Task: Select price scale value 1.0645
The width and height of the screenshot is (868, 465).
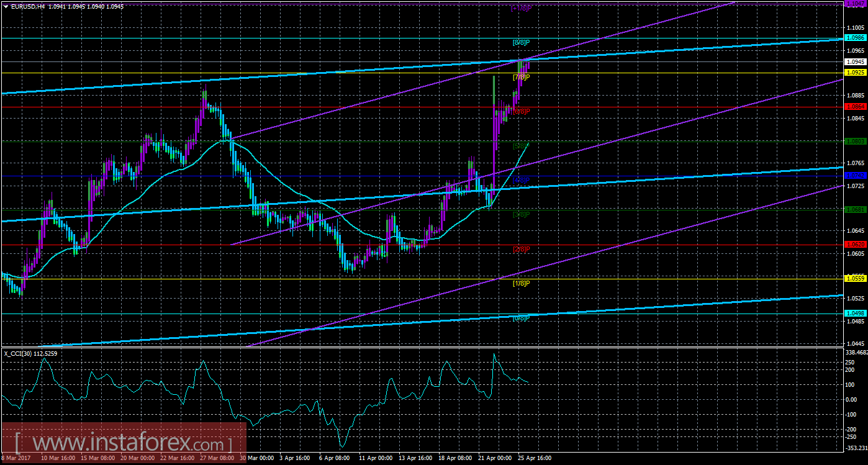Action: 856,231
